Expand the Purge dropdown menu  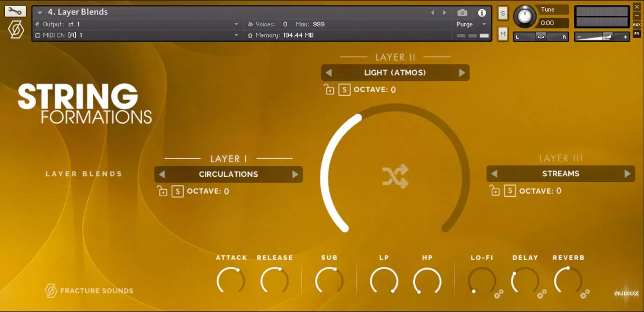pyautogui.click(x=484, y=24)
